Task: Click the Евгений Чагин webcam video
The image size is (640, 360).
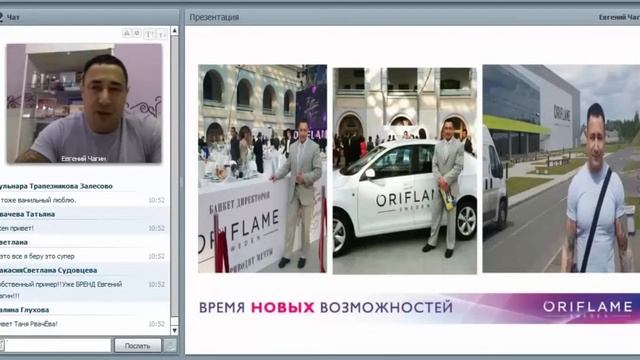Action: (84, 103)
